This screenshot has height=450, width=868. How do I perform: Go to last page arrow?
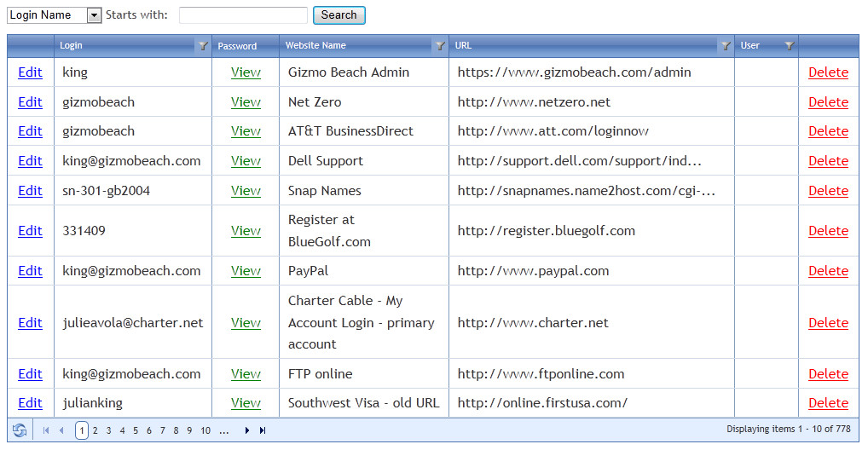[263, 430]
